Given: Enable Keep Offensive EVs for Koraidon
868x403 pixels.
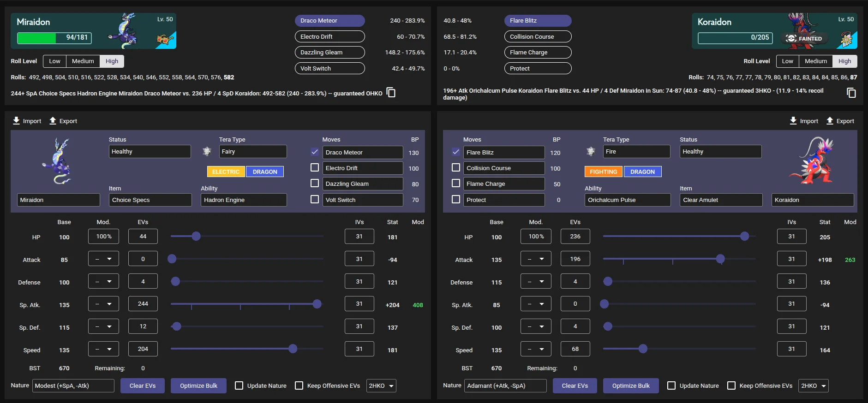Looking at the screenshot, I should (x=731, y=385).
